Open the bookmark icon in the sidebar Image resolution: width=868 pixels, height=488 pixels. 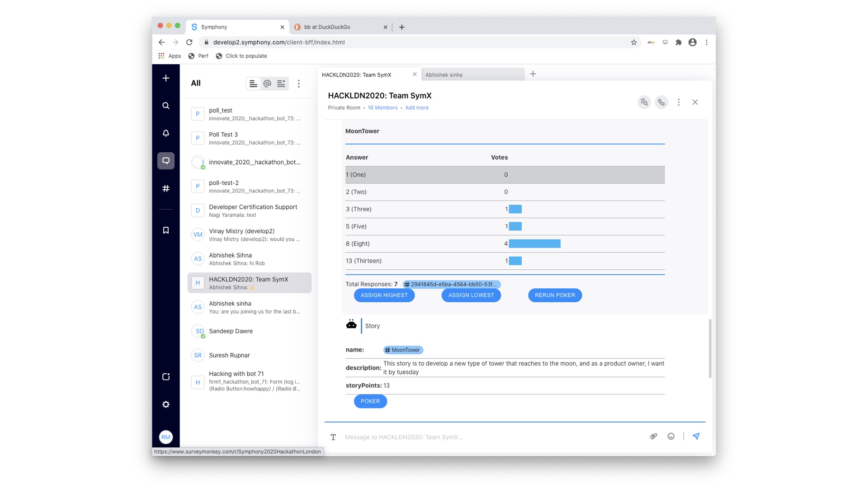tap(166, 230)
